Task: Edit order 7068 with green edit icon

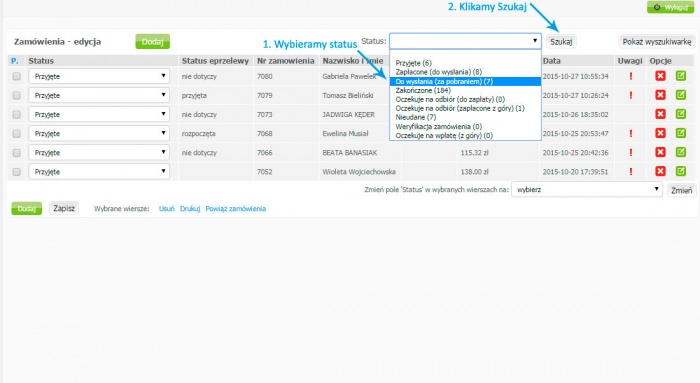Action: tap(681, 133)
